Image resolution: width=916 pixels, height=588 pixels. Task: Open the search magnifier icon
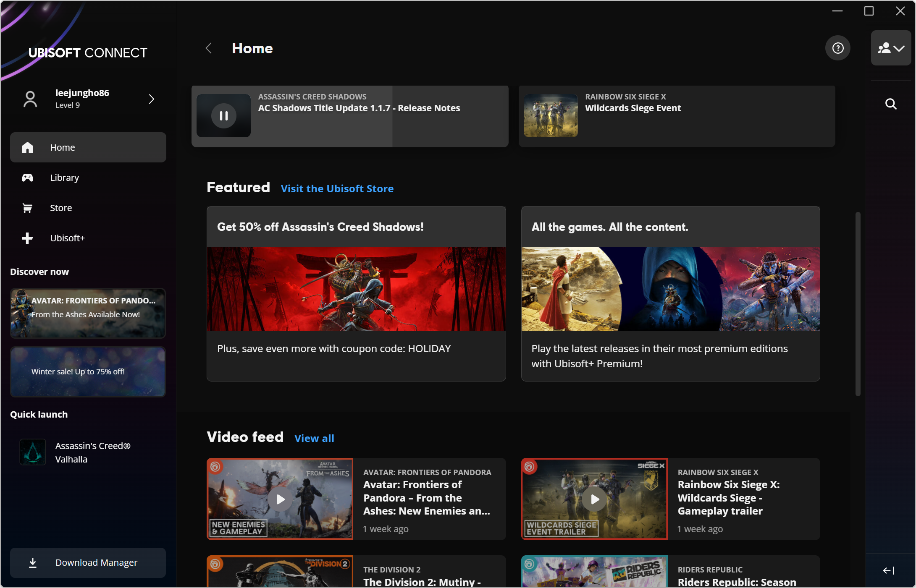click(x=890, y=104)
